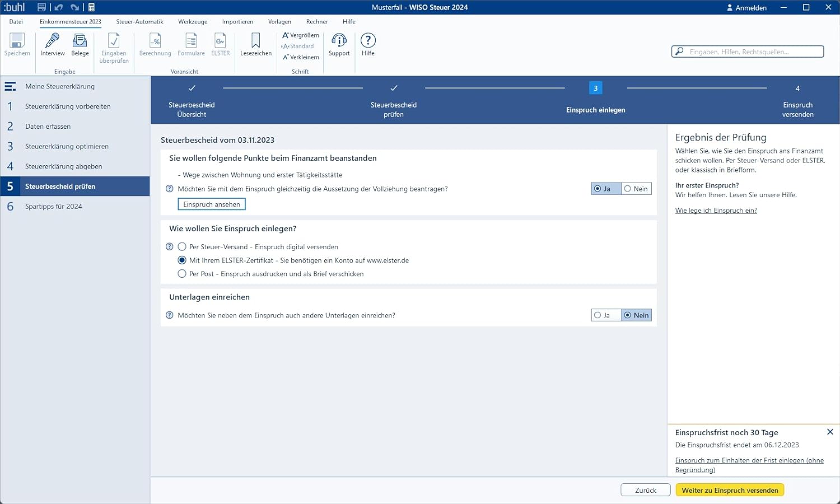The image size is (840, 504).
Task: Select Mit Ihrem ELSTER-Zertifikat option
Action: tap(182, 260)
